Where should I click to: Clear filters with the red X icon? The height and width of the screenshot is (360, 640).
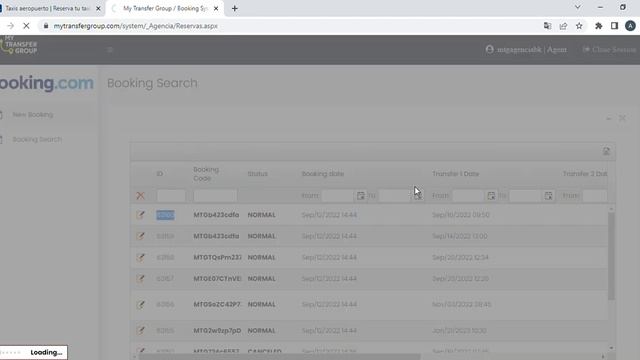click(140, 196)
